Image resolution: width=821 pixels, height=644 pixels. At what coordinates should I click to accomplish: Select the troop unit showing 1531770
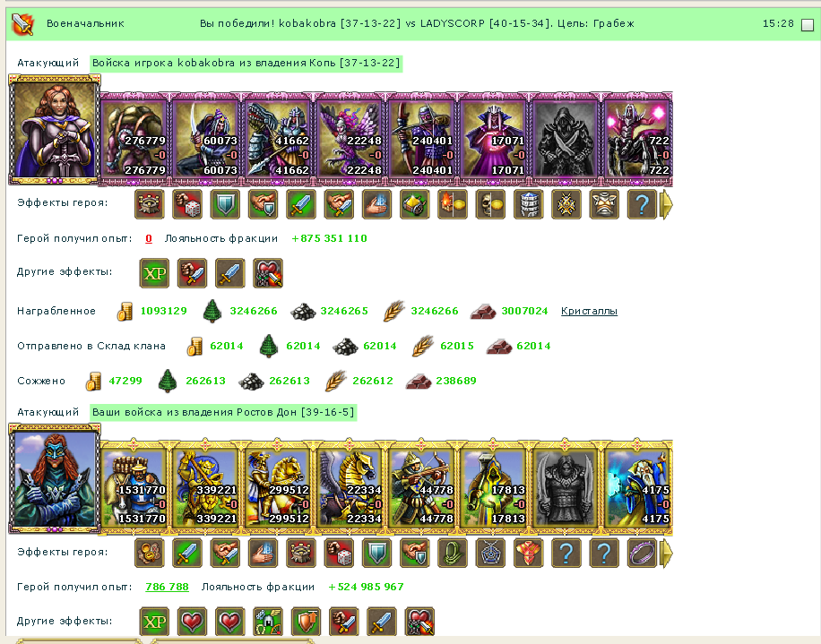pyautogui.click(x=135, y=487)
